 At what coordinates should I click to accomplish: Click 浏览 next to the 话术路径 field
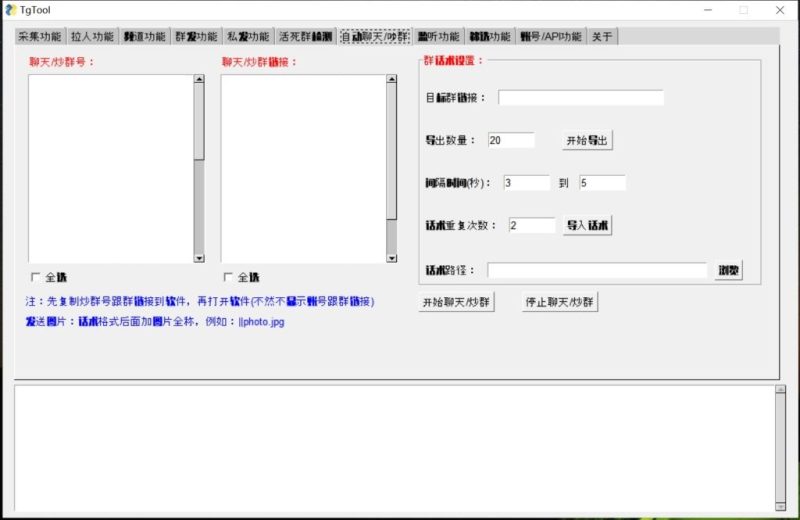click(728, 270)
